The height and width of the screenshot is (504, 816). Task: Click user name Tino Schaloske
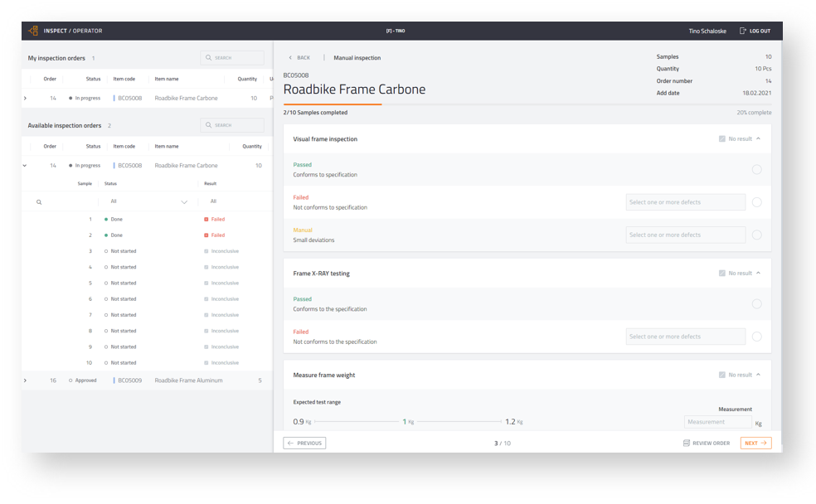coord(707,31)
